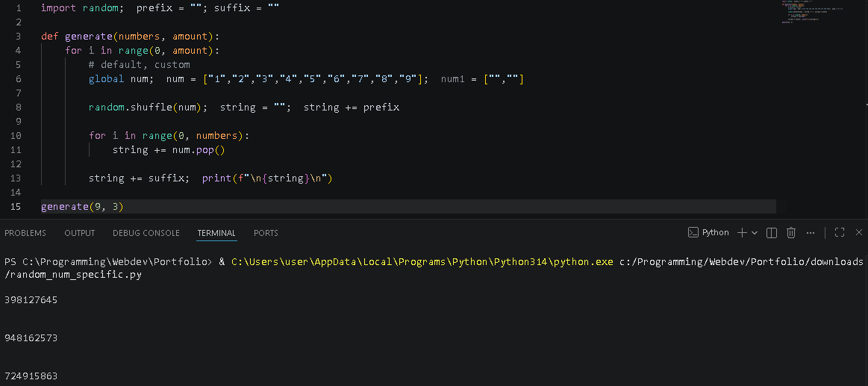Screen dimensions: 868x386
Task: Open the DEBUG CONSOLE tab
Action: [x=146, y=233]
